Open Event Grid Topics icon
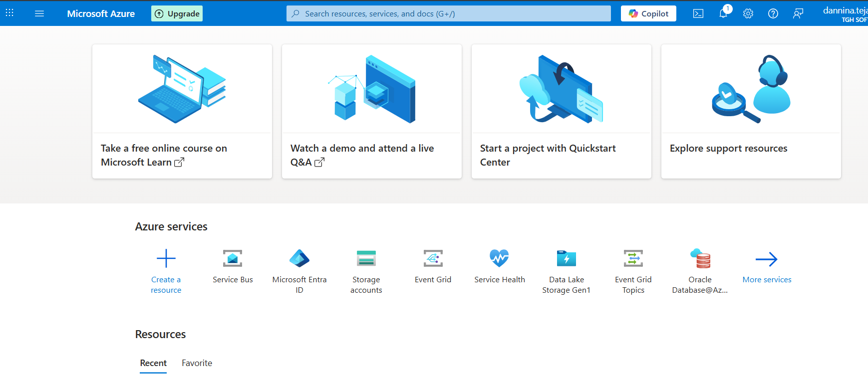Viewport: 868px width, 379px height. 633,258
